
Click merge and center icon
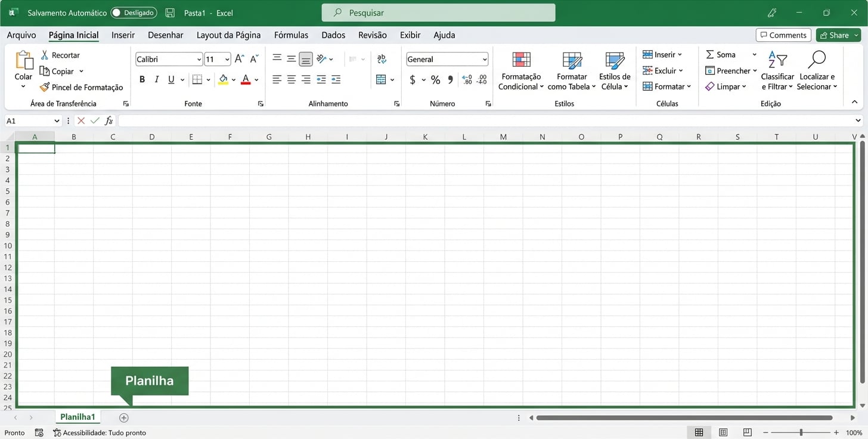(x=382, y=79)
